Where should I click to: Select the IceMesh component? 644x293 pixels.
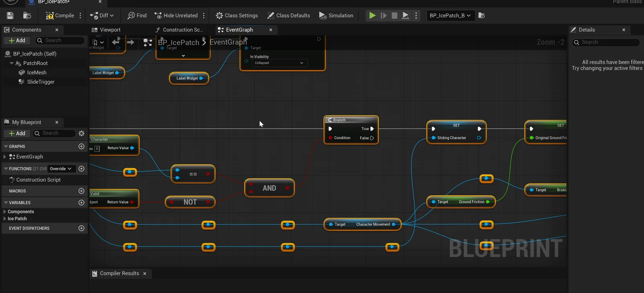pyautogui.click(x=37, y=73)
